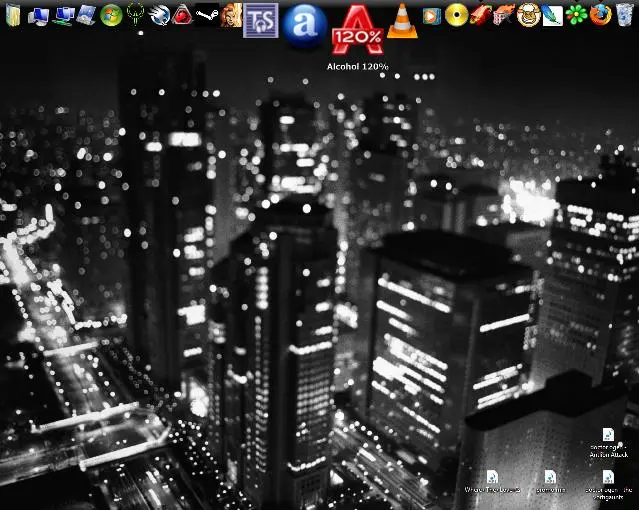639x510 pixels.
Task: Click the Recycle Bin icon
Action: (x=625, y=14)
